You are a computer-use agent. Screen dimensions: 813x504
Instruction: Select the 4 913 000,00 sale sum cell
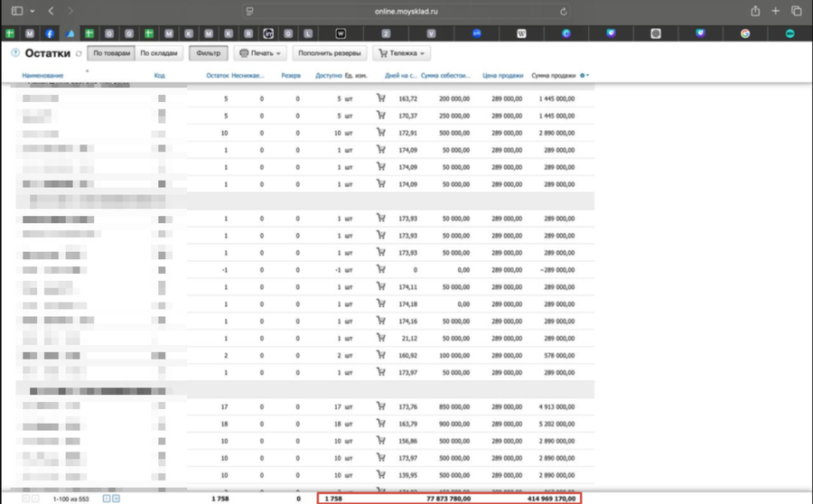point(556,406)
